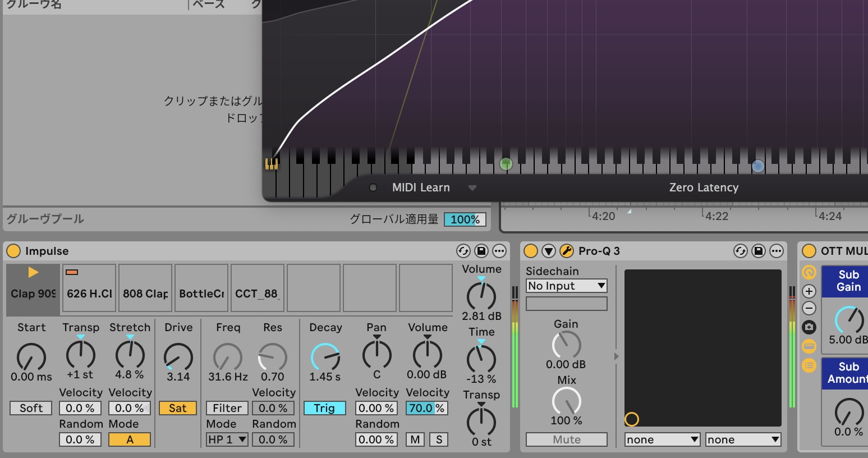Select the 808 Clap sample slot
868x458 pixels.
[145, 288]
